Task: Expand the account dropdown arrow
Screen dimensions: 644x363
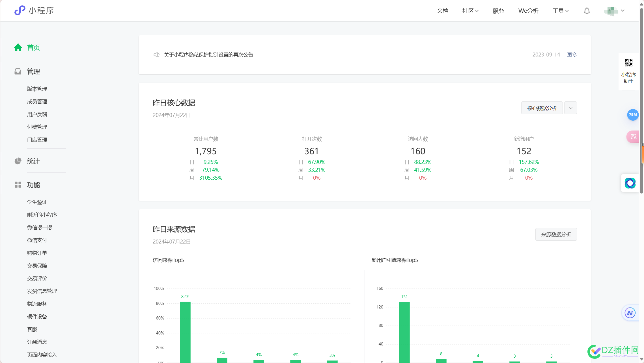Action: pyautogui.click(x=623, y=11)
